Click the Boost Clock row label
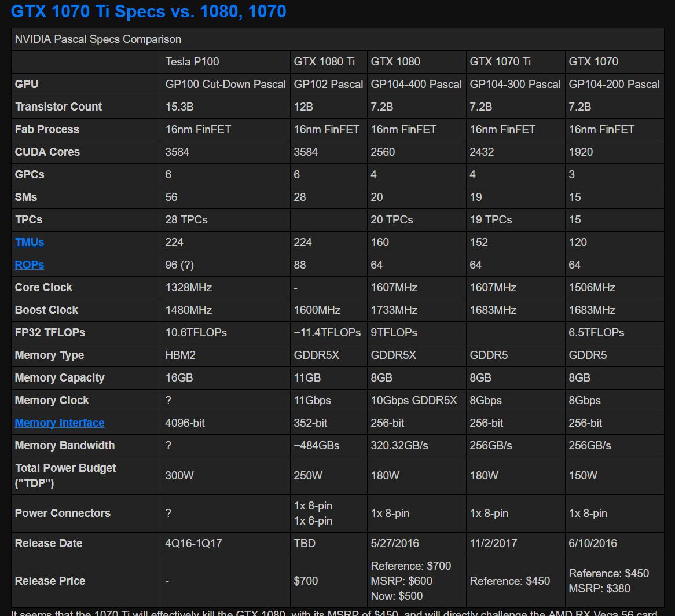Screen dimensions: 675x616 [x=46, y=310]
